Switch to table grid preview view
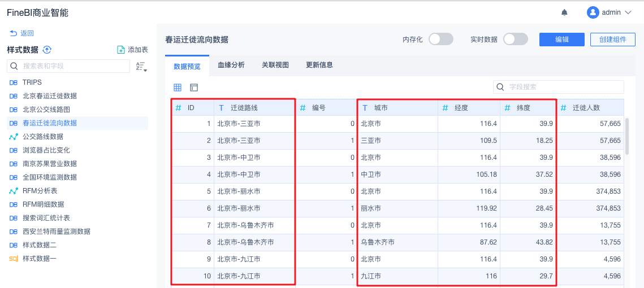Screen dimensions: 644x288 [x=178, y=88]
